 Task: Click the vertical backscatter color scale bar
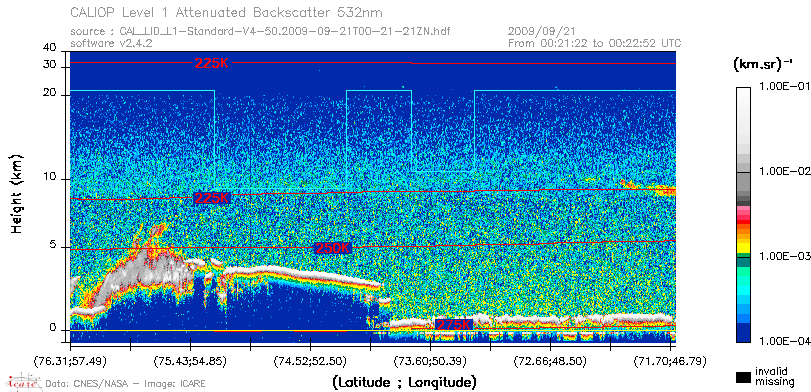coord(743,215)
